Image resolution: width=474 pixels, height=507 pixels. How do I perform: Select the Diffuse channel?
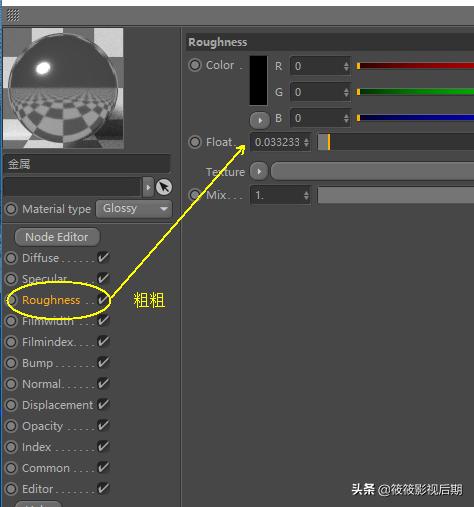point(40,258)
